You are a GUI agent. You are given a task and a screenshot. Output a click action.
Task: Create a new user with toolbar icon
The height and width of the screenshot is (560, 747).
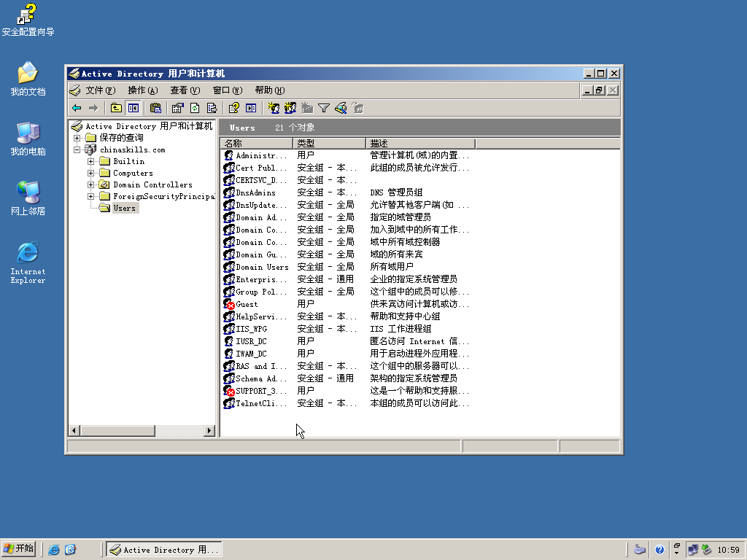click(x=274, y=108)
